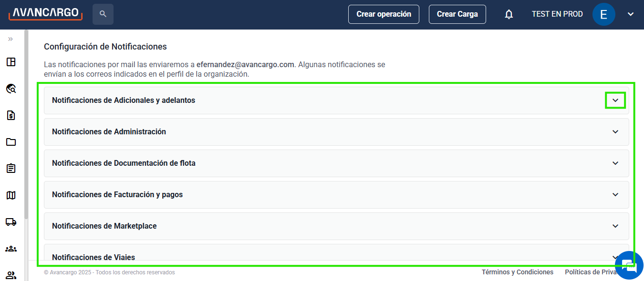The width and height of the screenshot is (644, 281).
Task: Open the globe search icon in sidebar
Action: [10, 89]
